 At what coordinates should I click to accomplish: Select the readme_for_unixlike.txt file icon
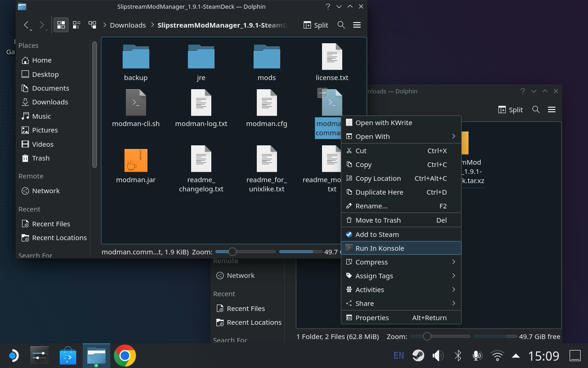click(267, 159)
